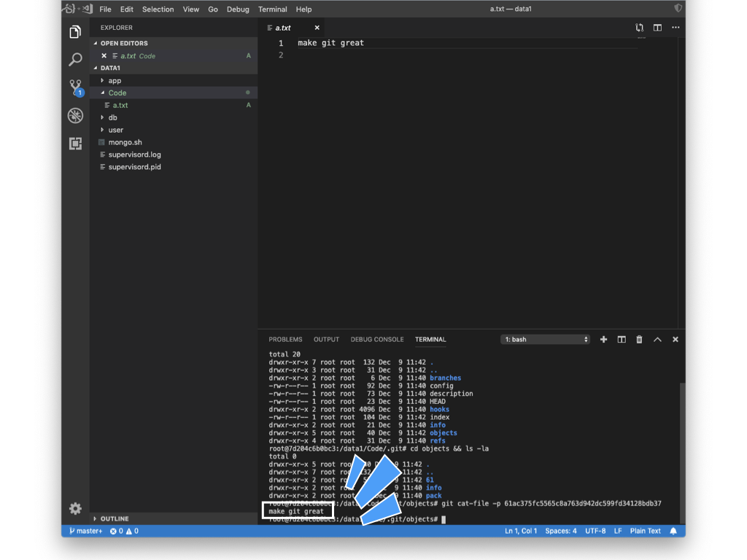747x560 pixels.
Task: Open Source Control view with badge
Action: [76, 87]
